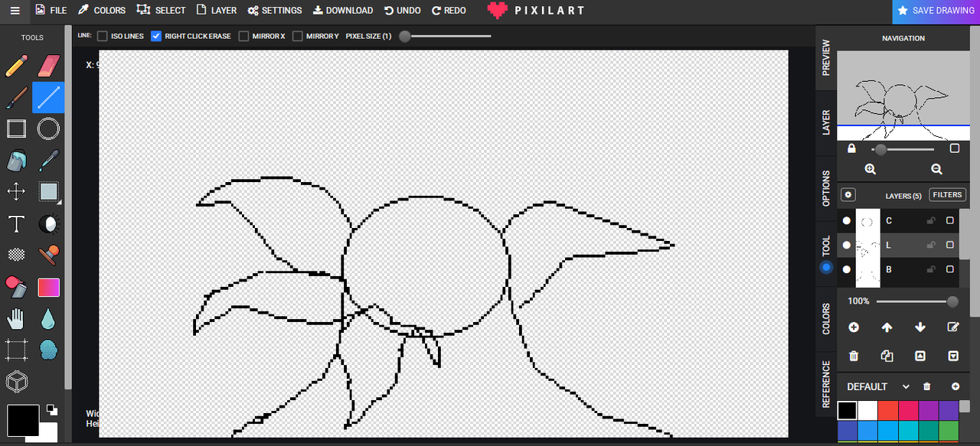Select the Brush tool
Image resolution: width=980 pixels, height=446 pixels.
[16, 97]
